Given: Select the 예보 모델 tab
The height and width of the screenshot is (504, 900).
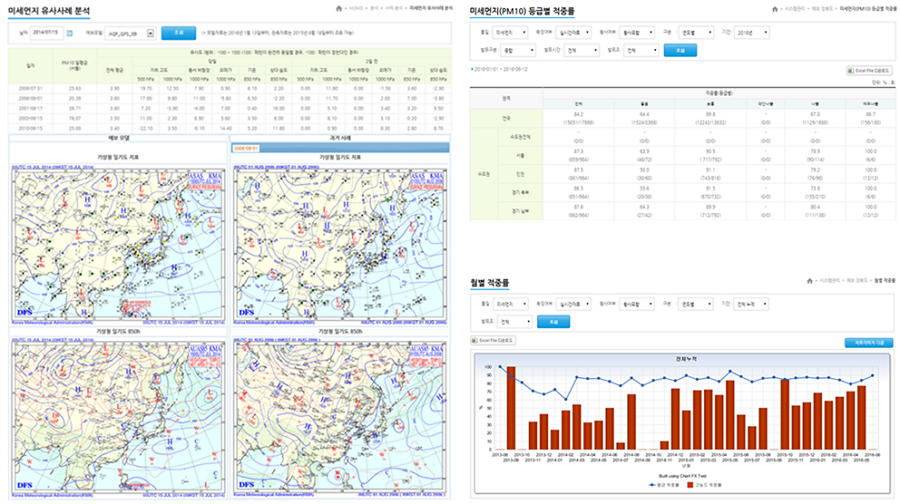Looking at the screenshot, I should click(x=118, y=138).
